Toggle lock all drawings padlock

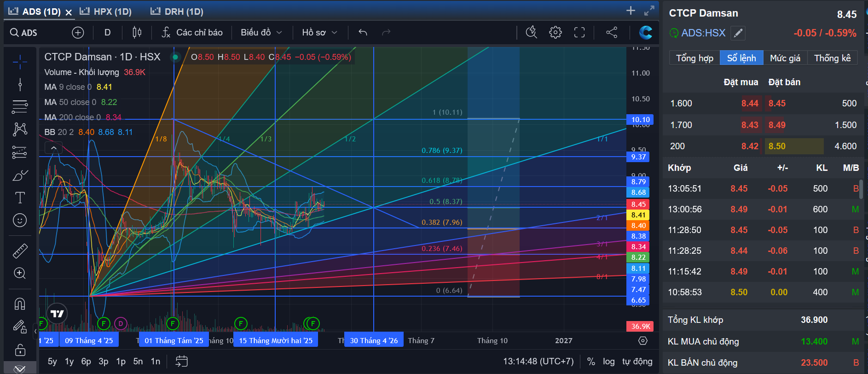(20, 350)
